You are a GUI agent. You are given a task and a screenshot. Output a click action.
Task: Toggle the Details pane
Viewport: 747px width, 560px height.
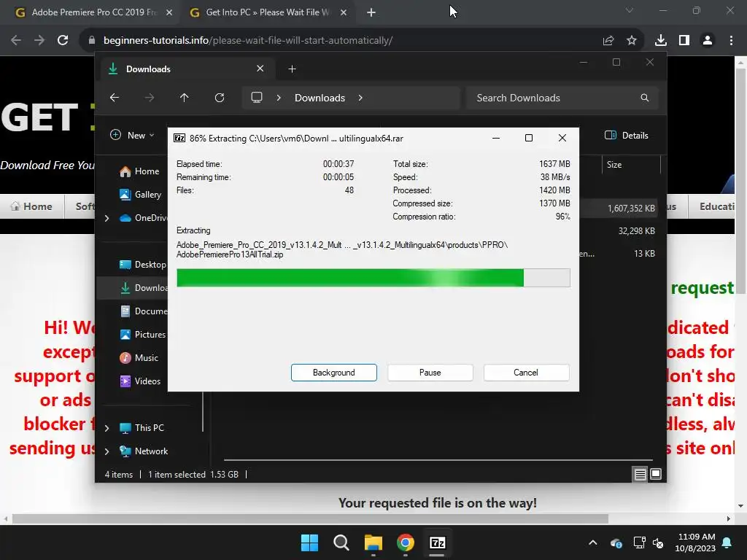click(x=627, y=135)
